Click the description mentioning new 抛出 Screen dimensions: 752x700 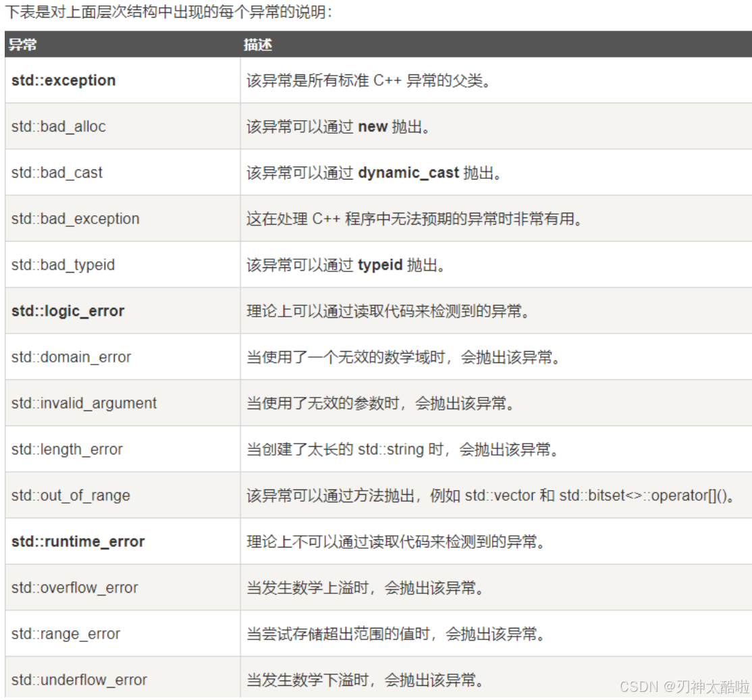tap(339, 127)
